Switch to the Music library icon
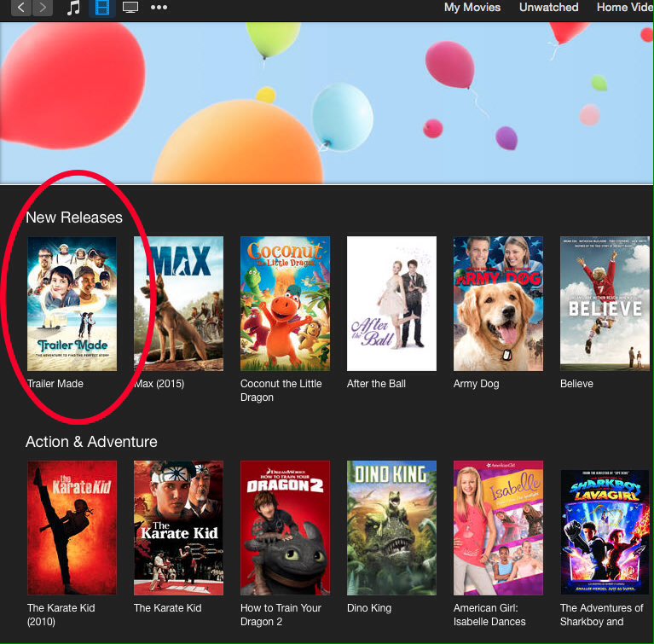This screenshot has height=644, width=654. [74, 8]
